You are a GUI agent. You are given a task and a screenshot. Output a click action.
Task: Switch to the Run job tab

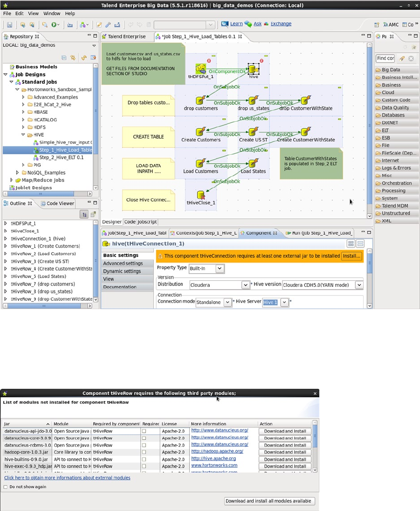click(319, 233)
